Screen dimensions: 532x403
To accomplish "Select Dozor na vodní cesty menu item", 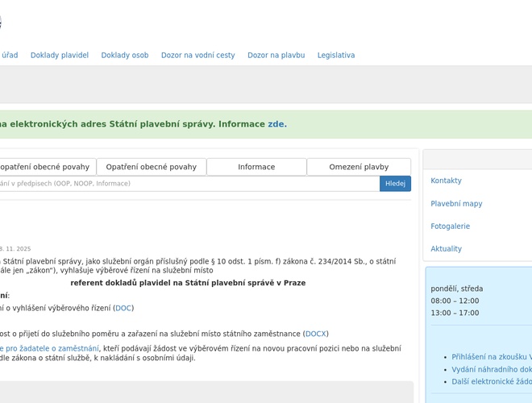I will coord(197,56).
